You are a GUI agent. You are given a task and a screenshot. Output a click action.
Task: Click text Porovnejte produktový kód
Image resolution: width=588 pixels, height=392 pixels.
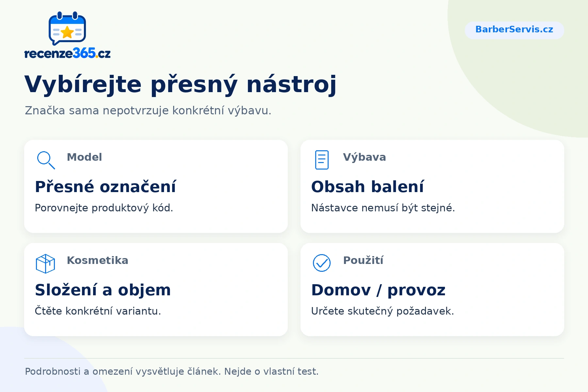pyautogui.click(x=104, y=208)
